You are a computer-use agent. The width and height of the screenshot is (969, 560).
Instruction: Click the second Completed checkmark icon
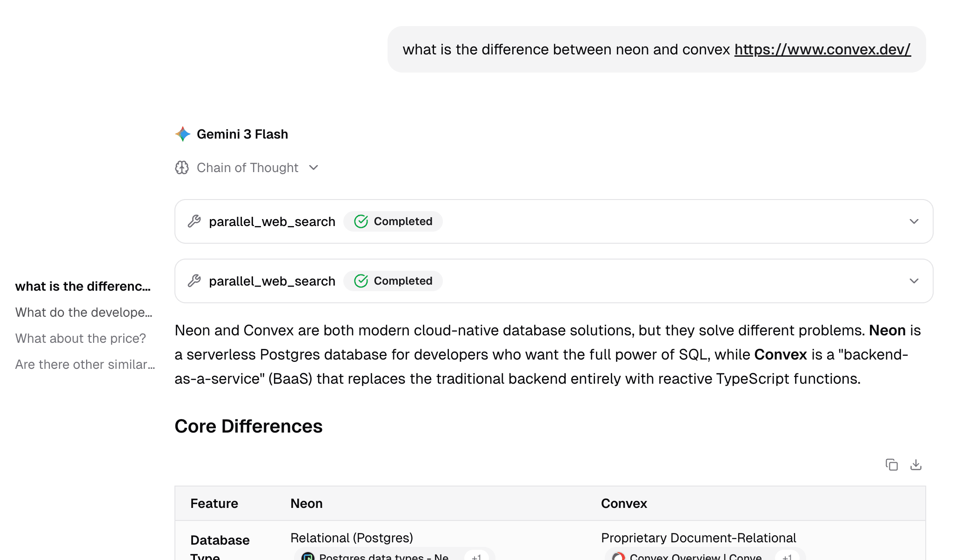[x=361, y=281]
